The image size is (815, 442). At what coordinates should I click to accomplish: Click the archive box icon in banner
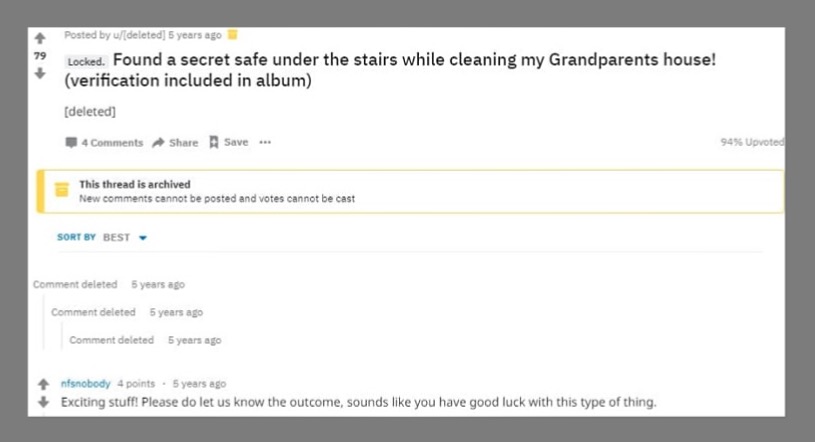coord(61,190)
